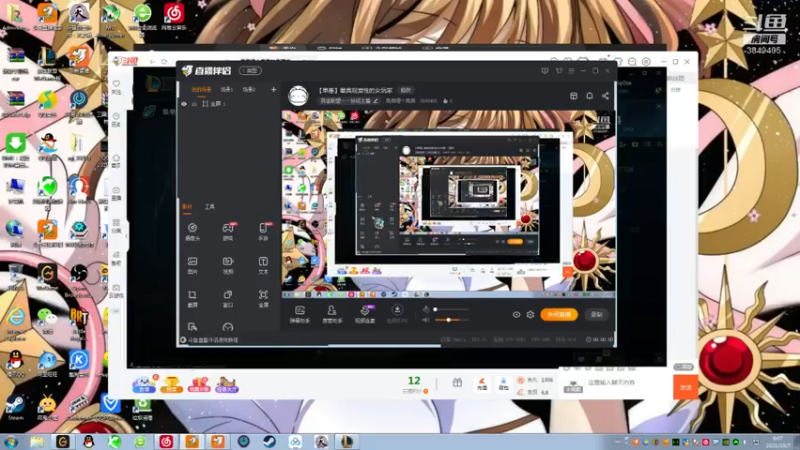
Task: Click the Back button beside logo
Action: click(251, 70)
